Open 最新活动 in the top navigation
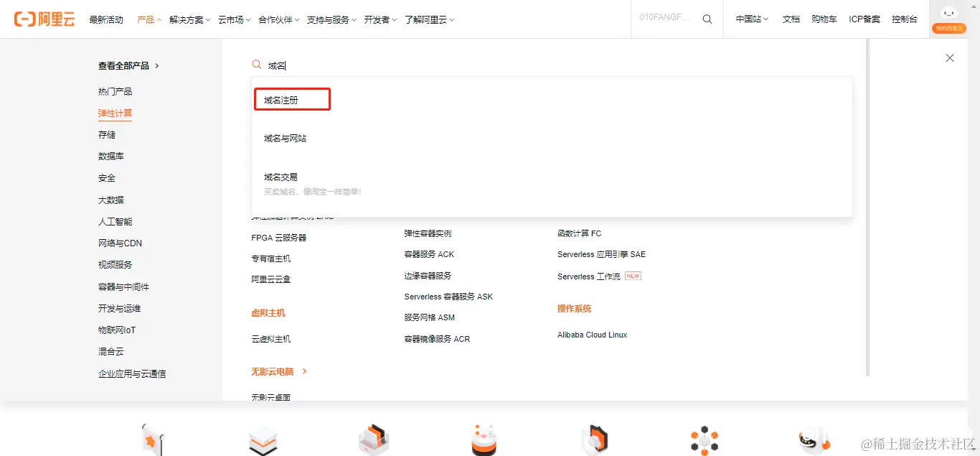 click(x=106, y=19)
